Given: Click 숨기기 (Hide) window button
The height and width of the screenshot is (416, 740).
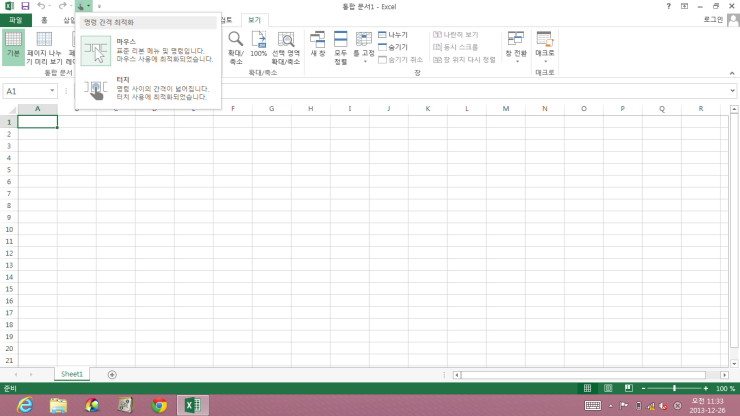Looking at the screenshot, I should tap(393, 47).
